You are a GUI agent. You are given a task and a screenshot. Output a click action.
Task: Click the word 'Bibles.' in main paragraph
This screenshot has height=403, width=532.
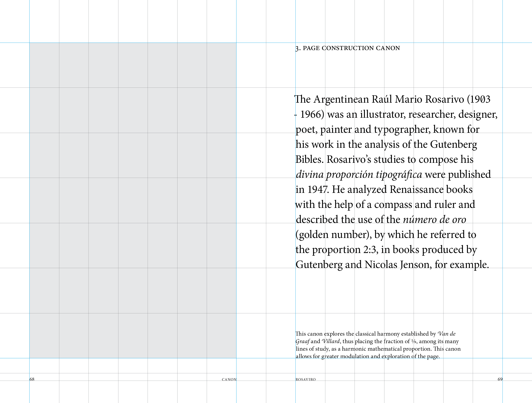click(309, 159)
